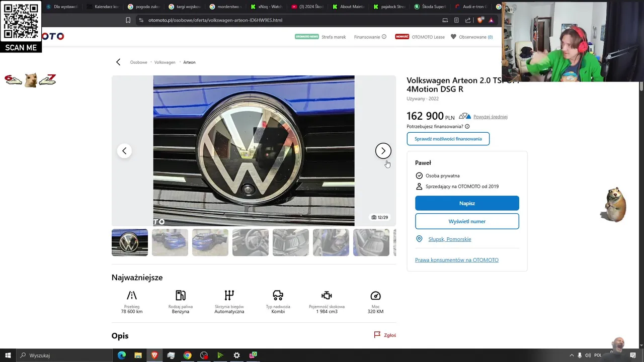The image size is (644, 362).
Task: Open Windows Start menu
Action: 8,355
